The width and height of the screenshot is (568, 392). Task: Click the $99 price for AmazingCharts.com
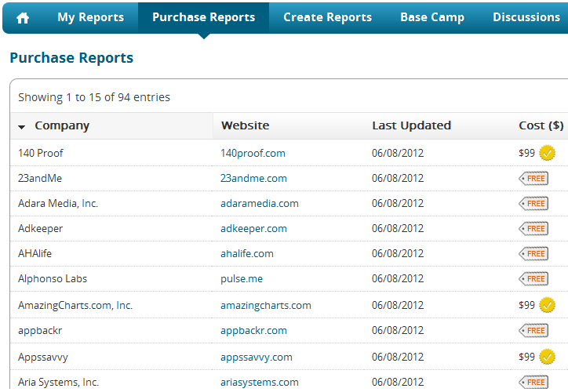[x=526, y=305]
